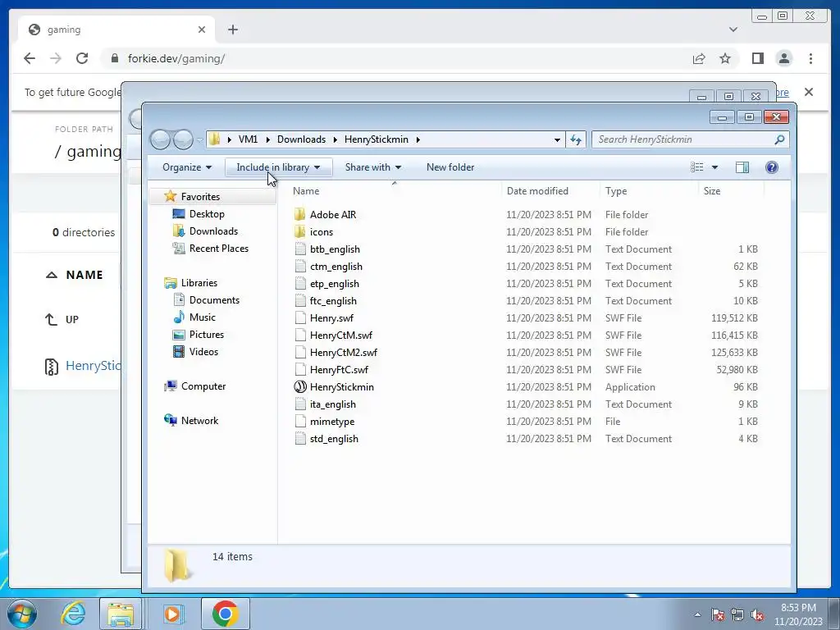840x630 pixels.
Task: Select Computer in the navigation pane
Action: pyautogui.click(x=203, y=386)
